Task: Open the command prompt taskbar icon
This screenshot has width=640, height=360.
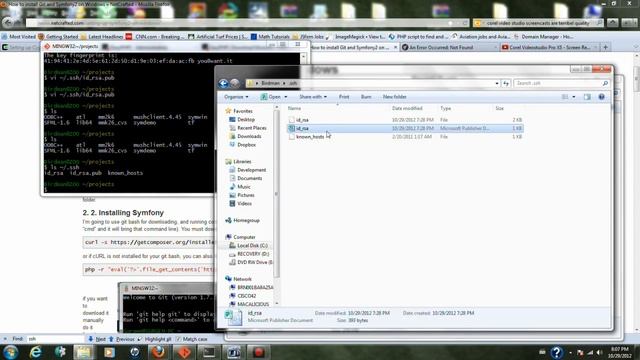Action: (209, 352)
